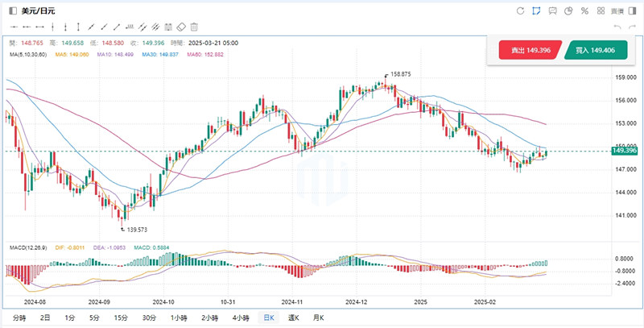Switch to the 4小時 timeframe tab
644x328 pixels.
coord(241,318)
